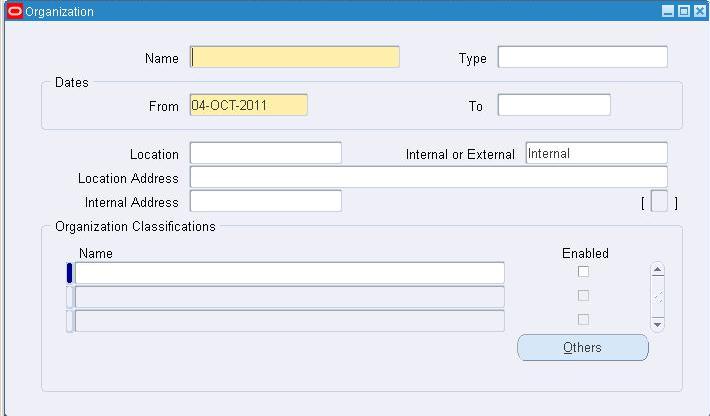Viewport: 710px width, 416px height.
Task: Open the descriptive flexfield in square brackets
Action: click(x=659, y=201)
